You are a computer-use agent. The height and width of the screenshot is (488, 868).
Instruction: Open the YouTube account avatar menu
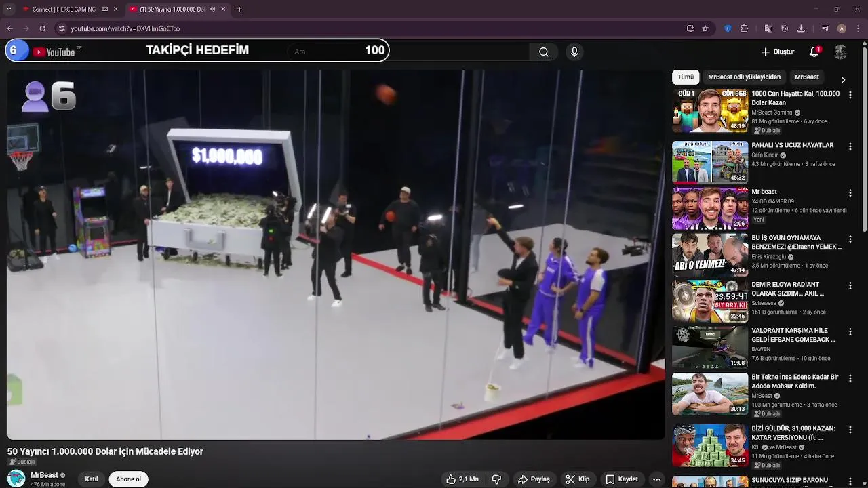click(x=841, y=52)
